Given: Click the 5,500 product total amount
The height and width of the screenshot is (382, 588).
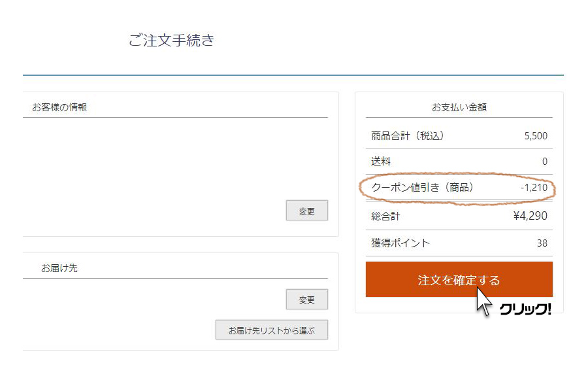Looking at the screenshot, I should click(x=536, y=136).
